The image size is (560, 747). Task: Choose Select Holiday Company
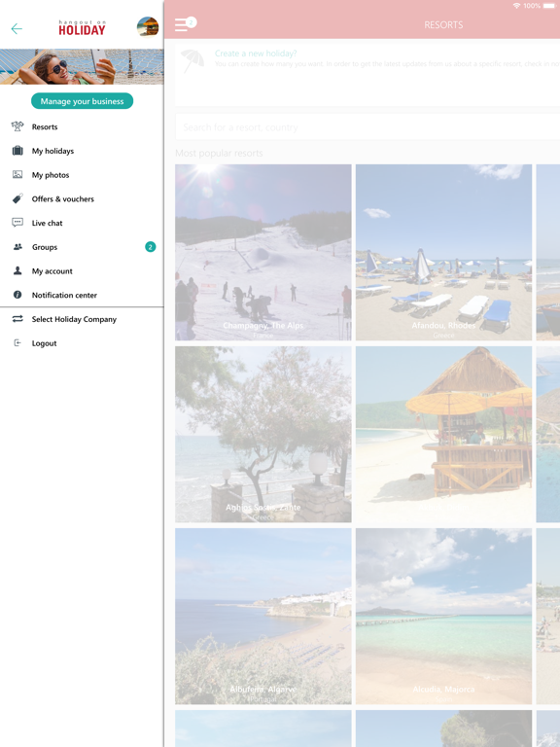pos(74,319)
